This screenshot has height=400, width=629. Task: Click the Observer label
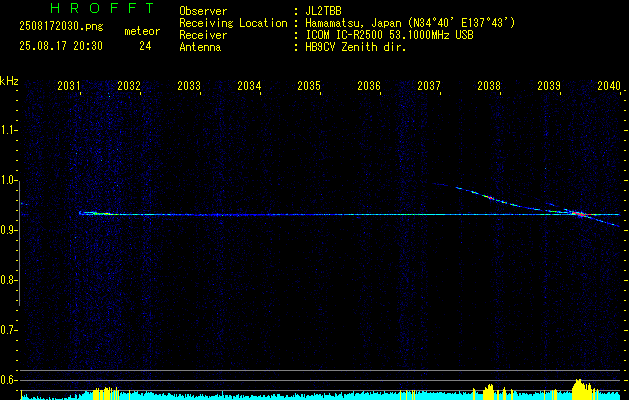pyautogui.click(x=203, y=11)
